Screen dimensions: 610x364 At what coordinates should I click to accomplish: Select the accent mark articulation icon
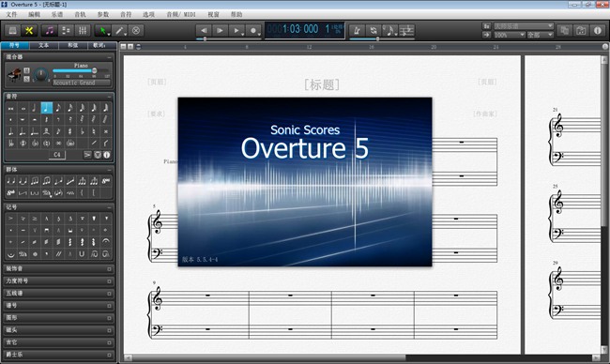[11, 219]
